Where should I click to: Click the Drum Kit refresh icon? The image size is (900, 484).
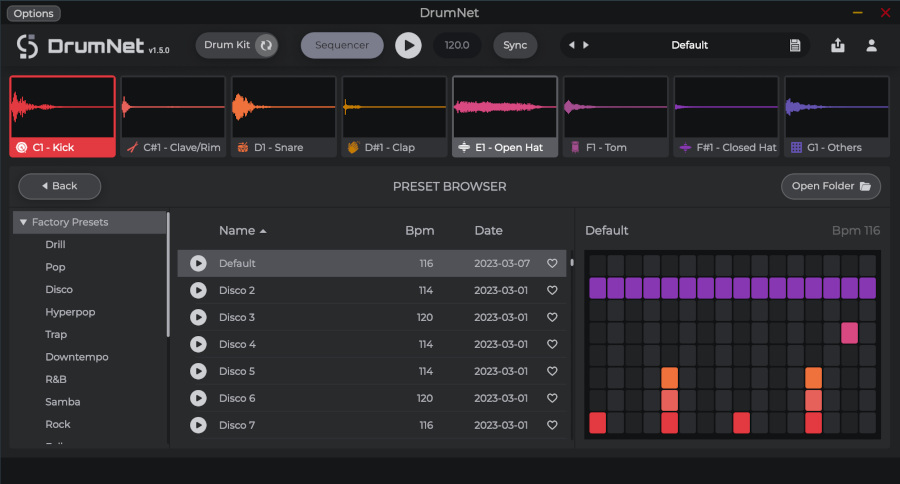click(x=265, y=45)
